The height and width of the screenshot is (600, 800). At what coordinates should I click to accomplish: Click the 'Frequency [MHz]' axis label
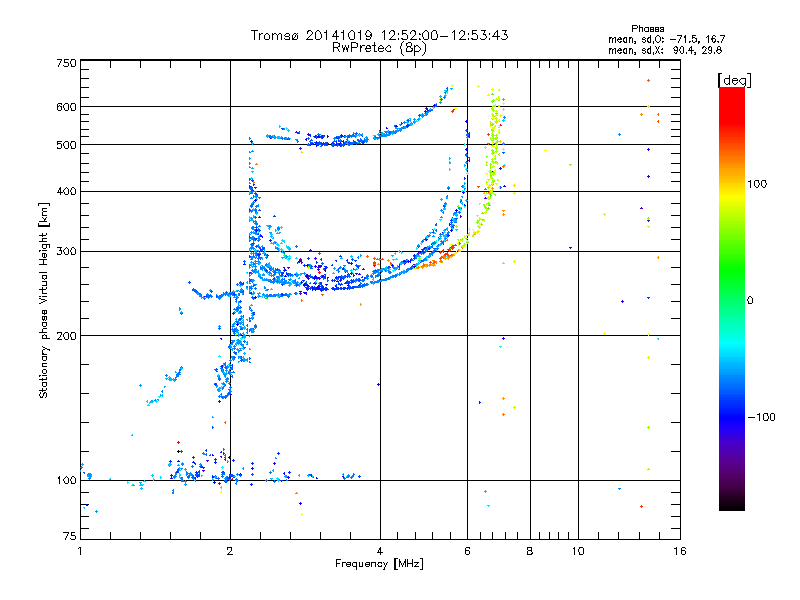(x=379, y=564)
